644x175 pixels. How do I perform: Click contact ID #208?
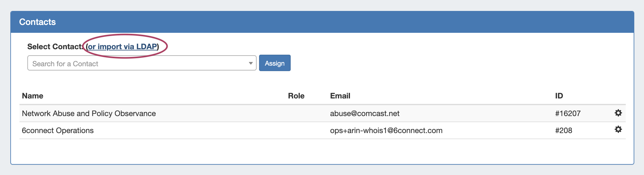coord(563,131)
